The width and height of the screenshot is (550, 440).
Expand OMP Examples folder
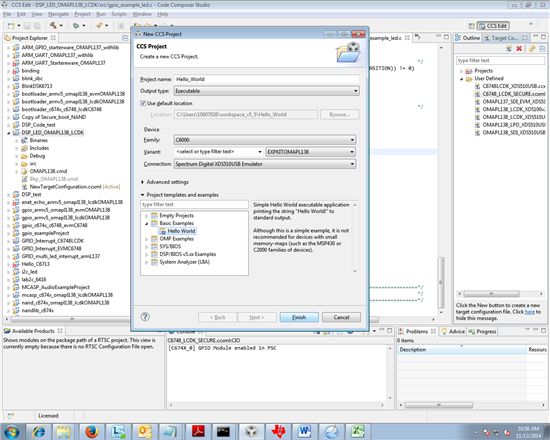[x=147, y=239]
